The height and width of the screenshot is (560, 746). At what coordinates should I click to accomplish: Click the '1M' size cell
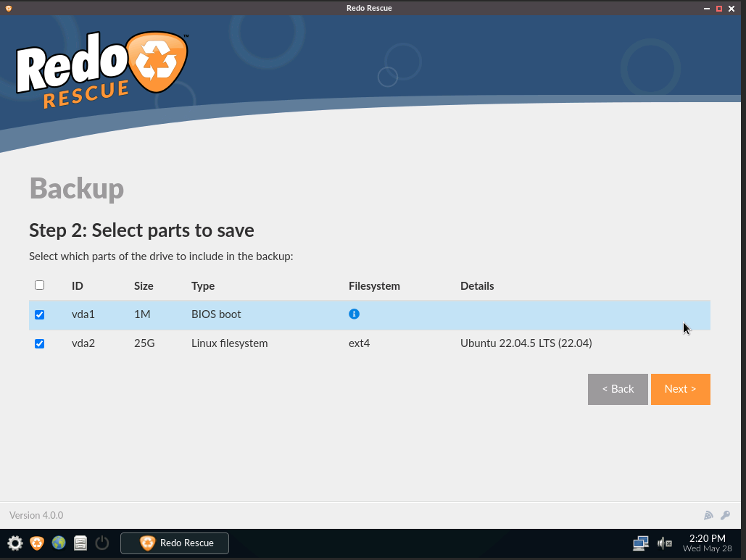coord(142,314)
